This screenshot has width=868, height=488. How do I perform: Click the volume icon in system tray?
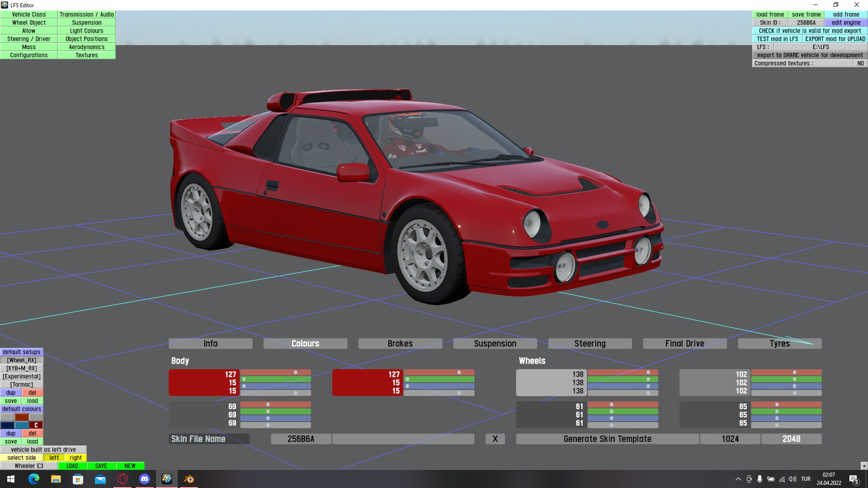(792, 479)
